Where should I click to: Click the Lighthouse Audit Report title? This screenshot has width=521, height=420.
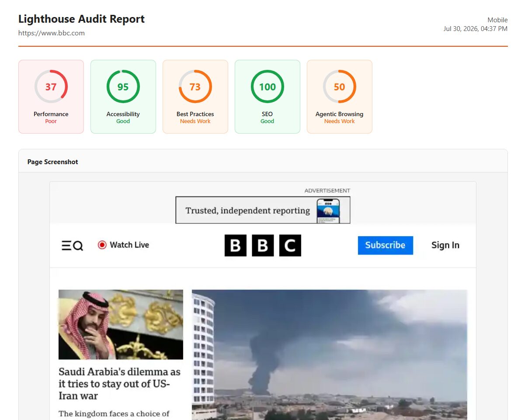point(81,19)
